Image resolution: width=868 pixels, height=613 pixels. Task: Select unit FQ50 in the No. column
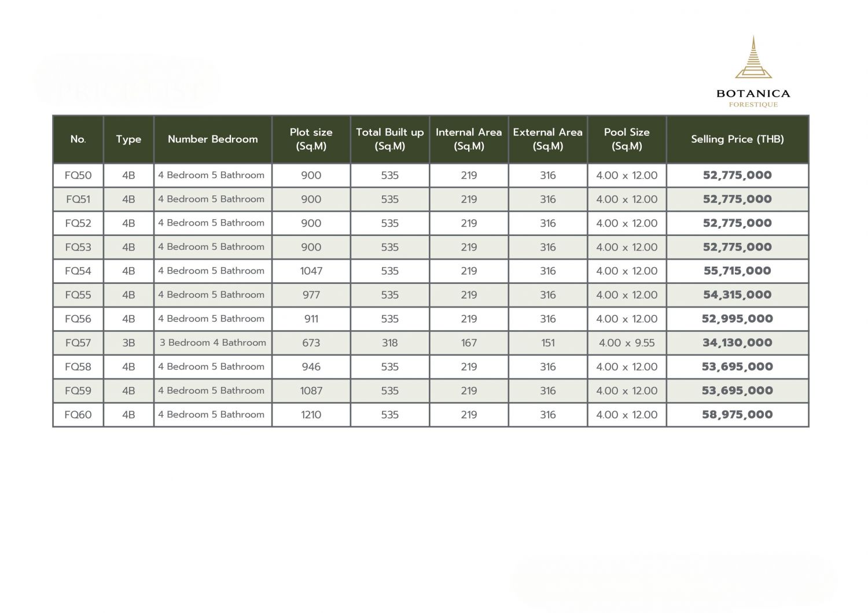pyautogui.click(x=78, y=175)
